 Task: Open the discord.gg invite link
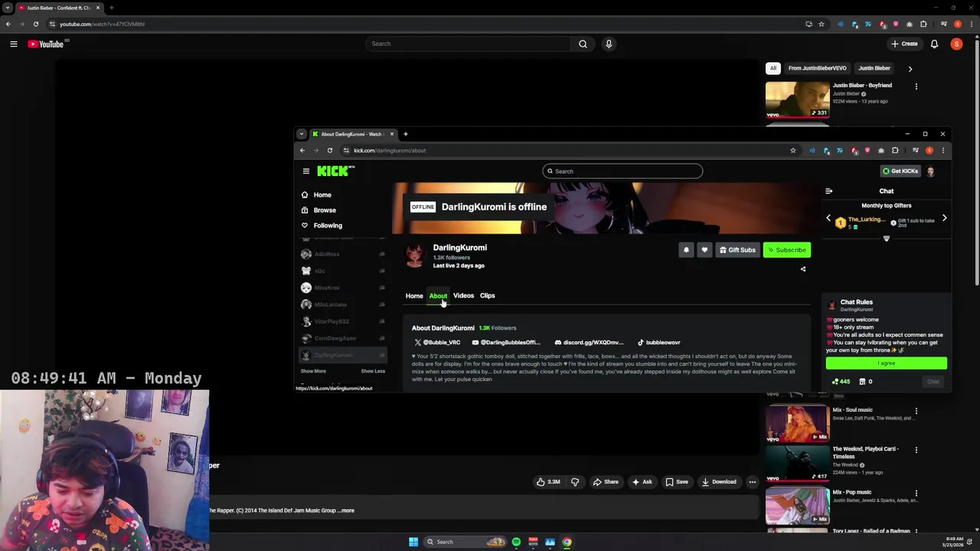pyautogui.click(x=589, y=343)
